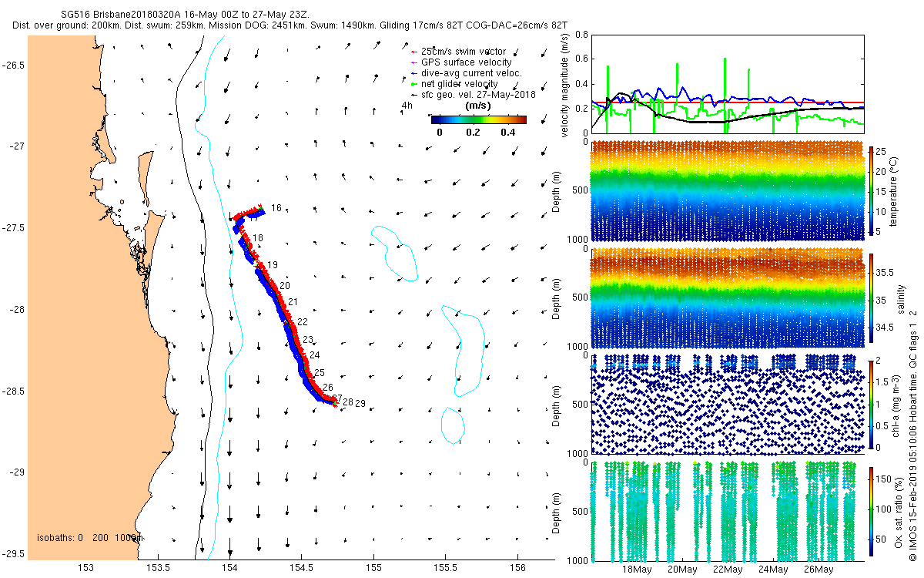924x578 pixels.
Task: Click the oxygen saturation depth-time panel
Action: tap(726, 512)
